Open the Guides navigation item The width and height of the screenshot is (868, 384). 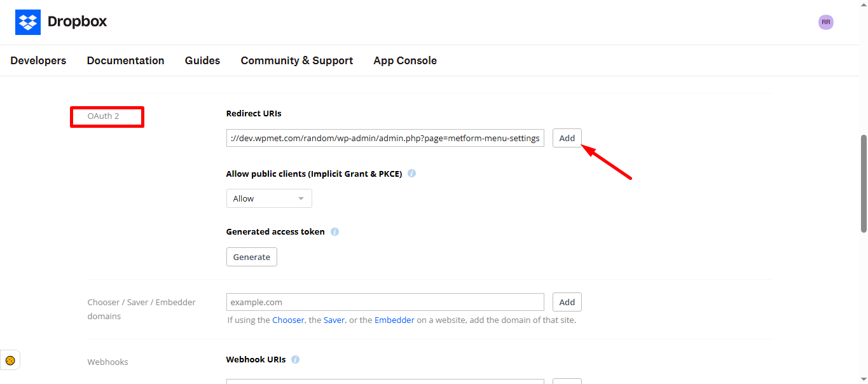click(202, 60)
